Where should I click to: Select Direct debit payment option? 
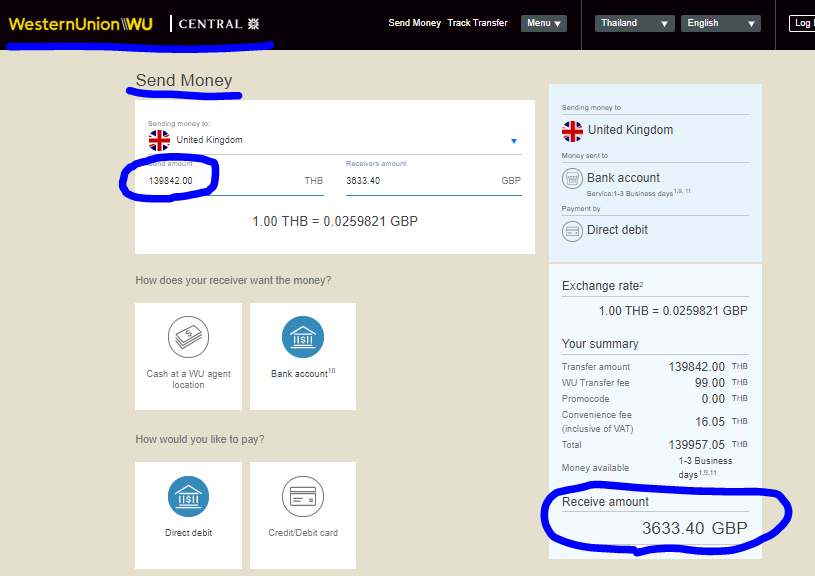[x=188, y=515]
